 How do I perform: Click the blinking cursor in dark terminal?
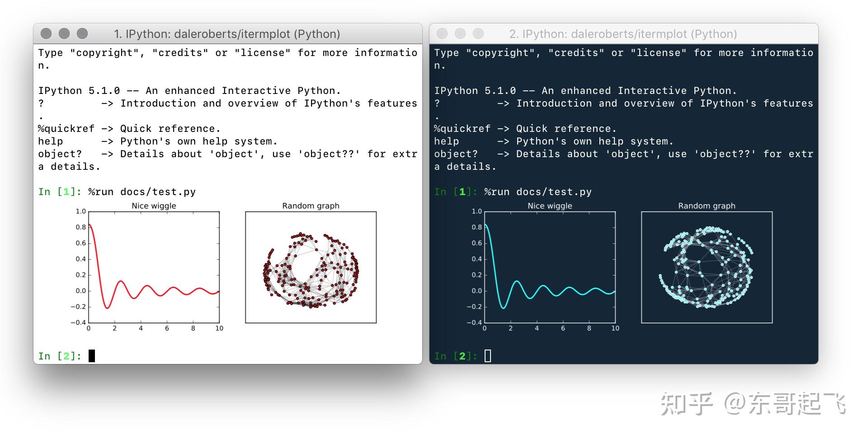tap(488, 356)
